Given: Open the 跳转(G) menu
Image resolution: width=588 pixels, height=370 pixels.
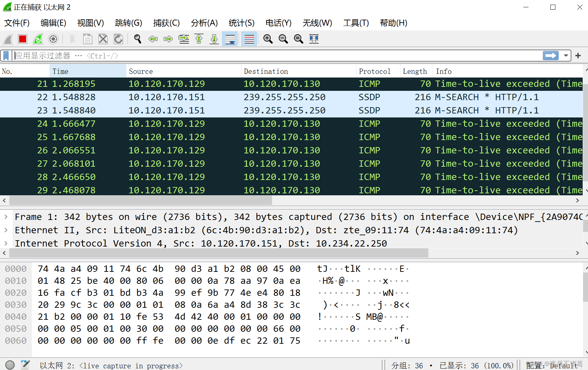Looking at the screenshot, I should (128, 23).
